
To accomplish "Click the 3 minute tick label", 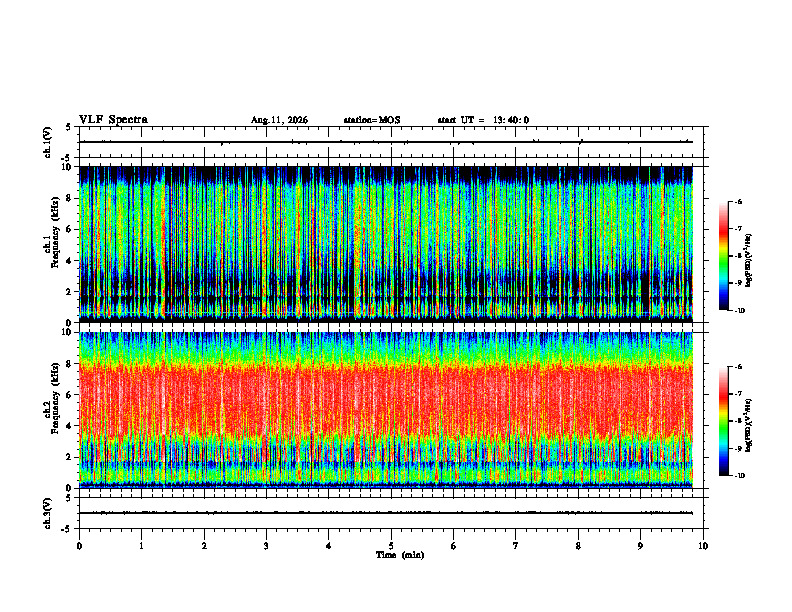I will [x=266, y=546].
